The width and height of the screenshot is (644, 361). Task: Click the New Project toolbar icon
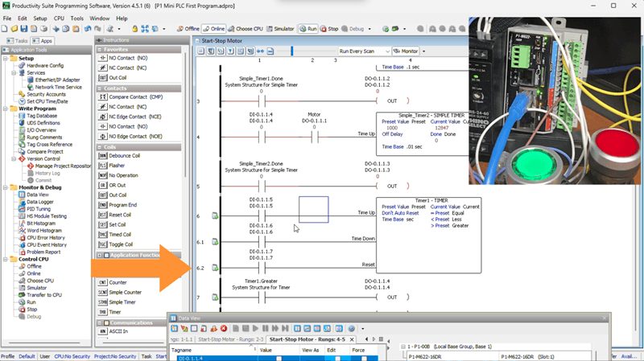click(x=5, y=29)
